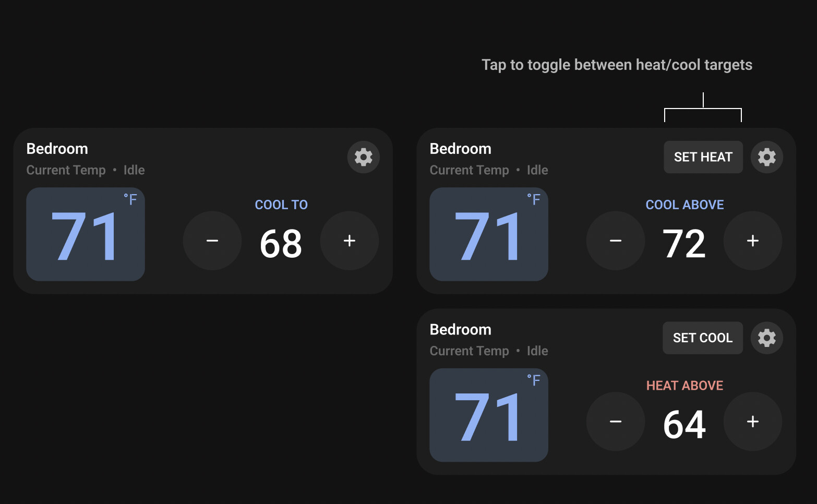Tap the 72 target to toggle heat/cool

coord(684,243)
